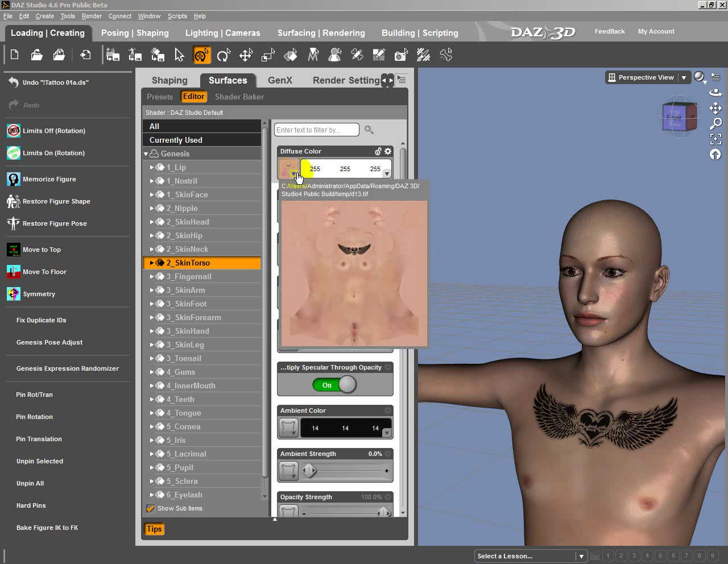Image resolution: width=728 pixels, height=564 pixels.
Task: Open the Scripts menu
Action: click(x=177, y=16)
